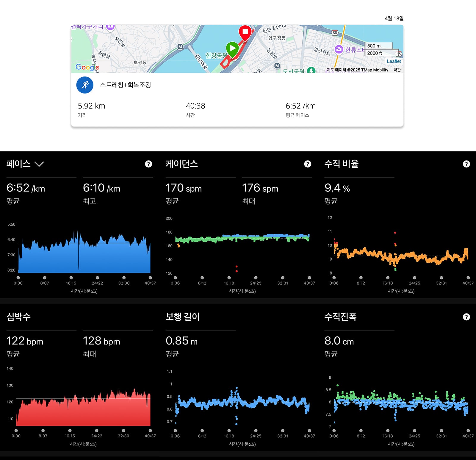
Task: Select the 8:12 marker on the 보행 길이 chart
Action: coord(202,431)
